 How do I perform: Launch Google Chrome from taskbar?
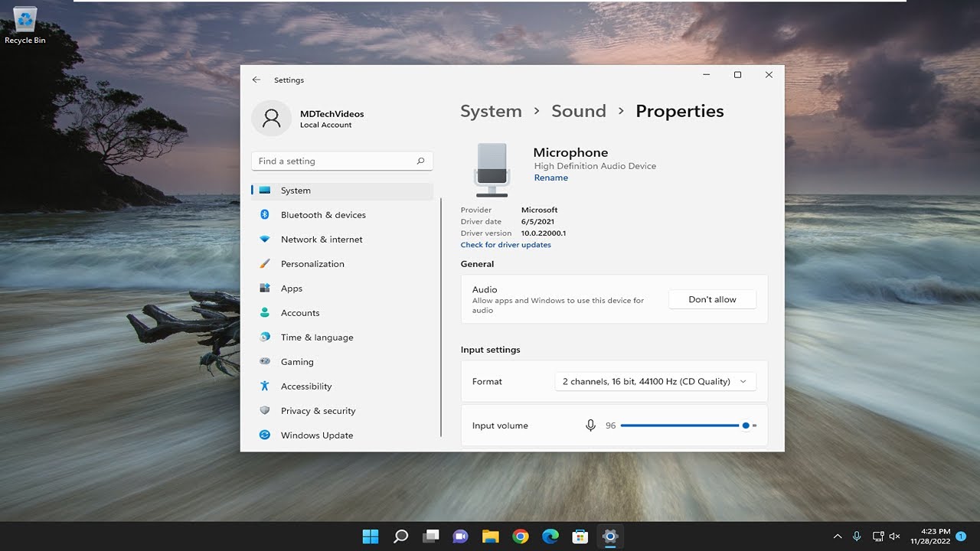tap(521, 536)
